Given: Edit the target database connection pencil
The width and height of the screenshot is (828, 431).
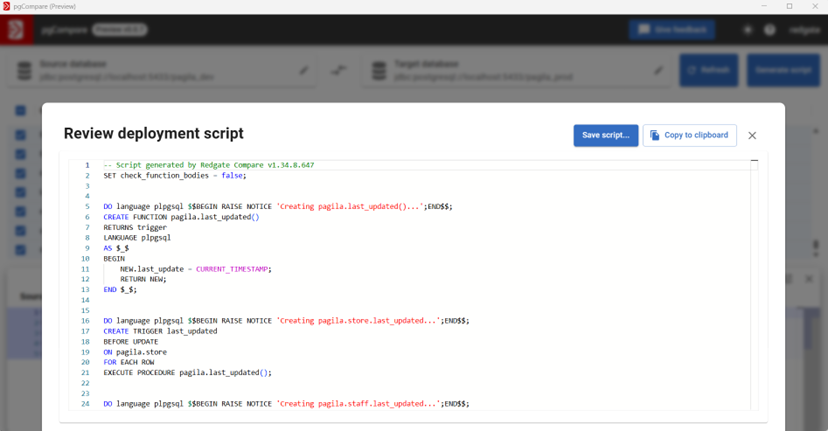Looking at the screenshot, I should click(x=658, y=71).
